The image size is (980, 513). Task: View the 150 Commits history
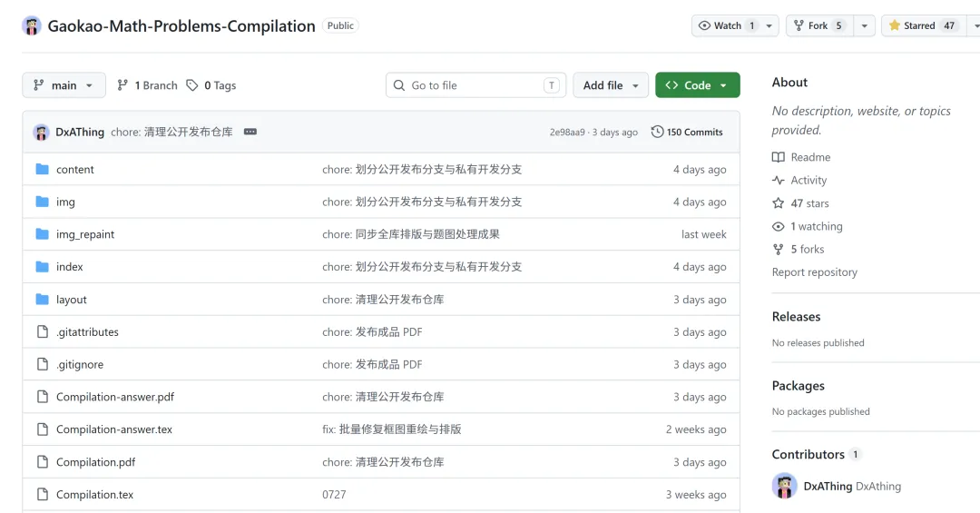click(687, 132)
